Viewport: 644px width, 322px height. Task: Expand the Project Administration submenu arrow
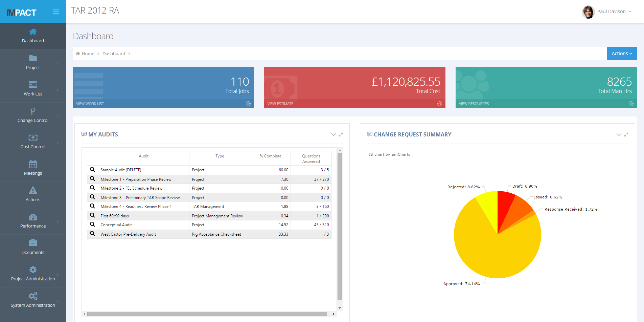click(x=58, y=275)
